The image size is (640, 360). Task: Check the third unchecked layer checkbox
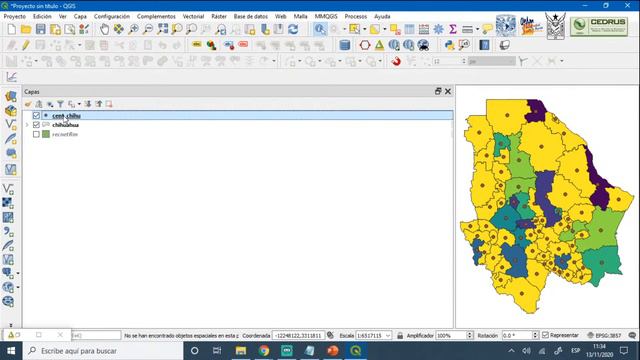point(36,134)
